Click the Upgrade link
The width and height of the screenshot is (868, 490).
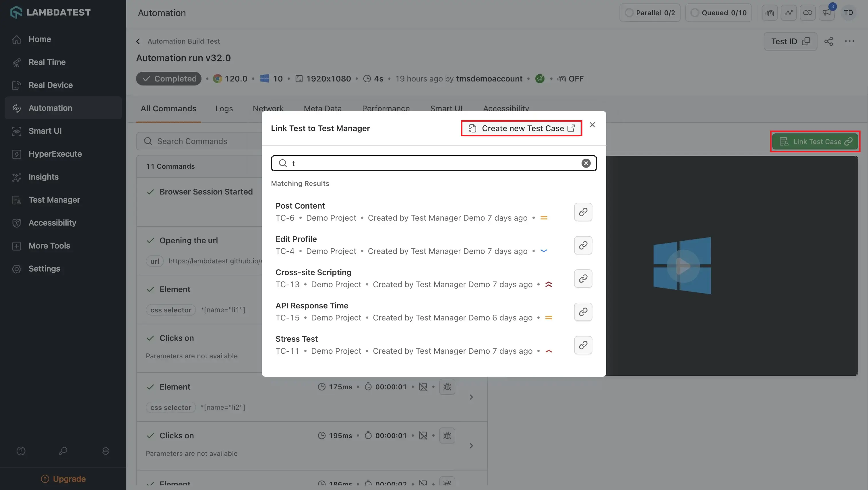tap(63, 479)
